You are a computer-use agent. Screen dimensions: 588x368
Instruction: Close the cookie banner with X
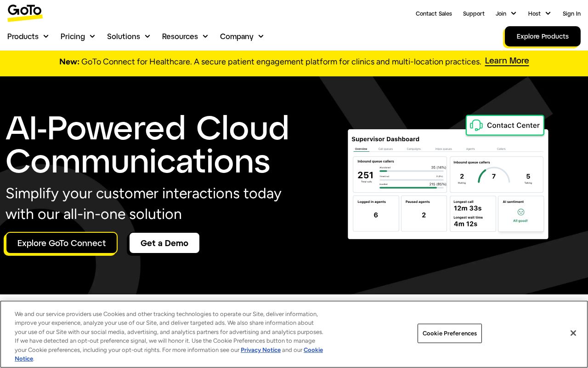pos(573,333)
